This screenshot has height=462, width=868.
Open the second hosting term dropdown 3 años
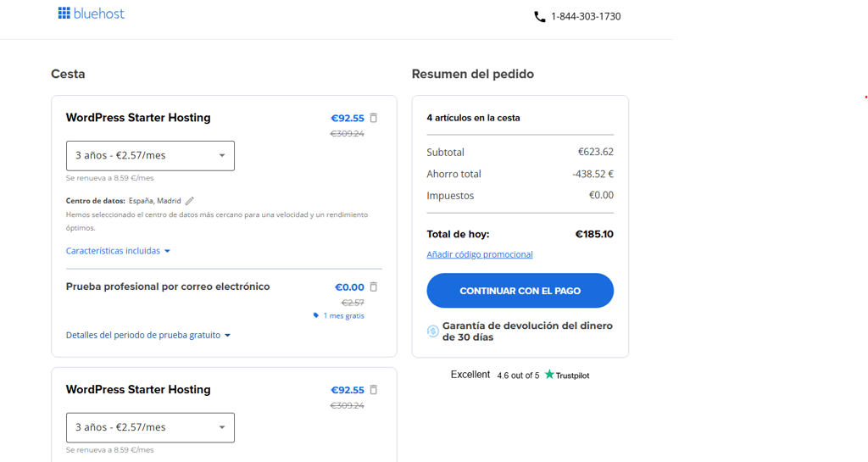pos(150,427)
